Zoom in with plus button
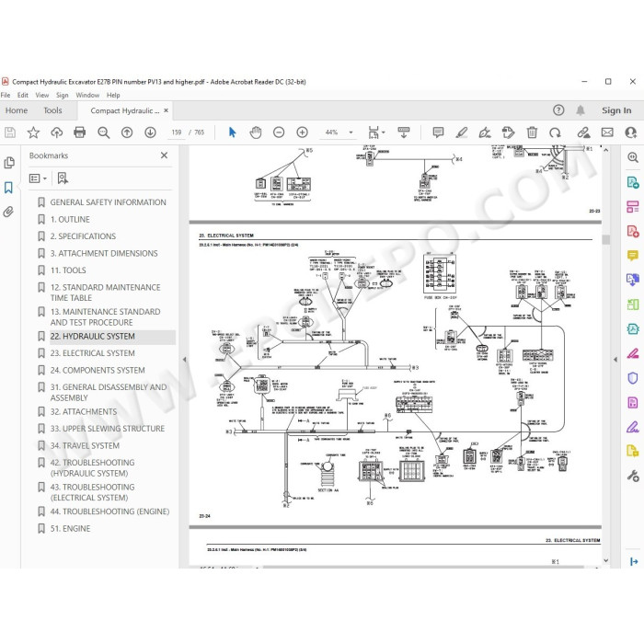 pos(303,132)
